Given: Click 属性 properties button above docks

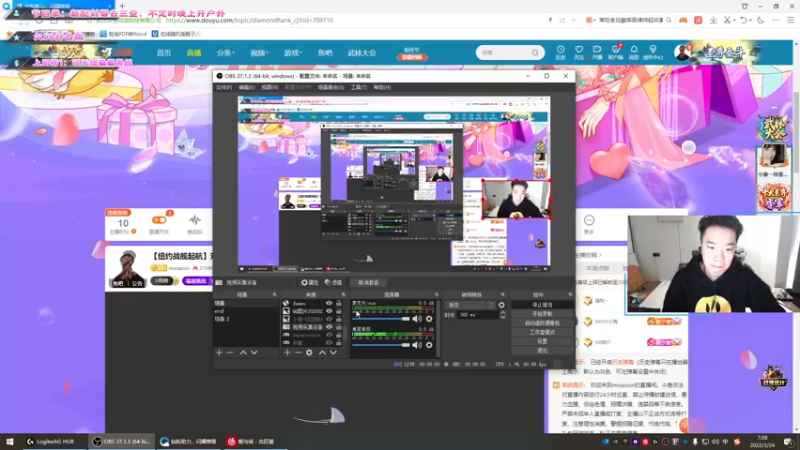Looking at the screenshot, I should pos(309,282).
